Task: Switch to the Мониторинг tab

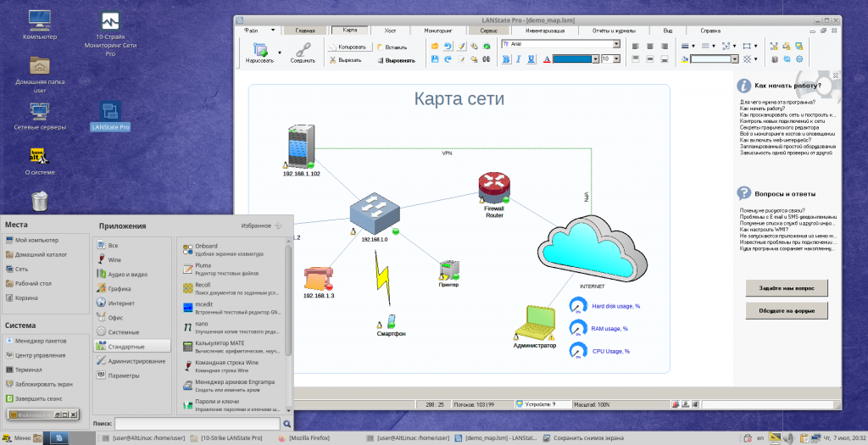Action: [438, 31]
